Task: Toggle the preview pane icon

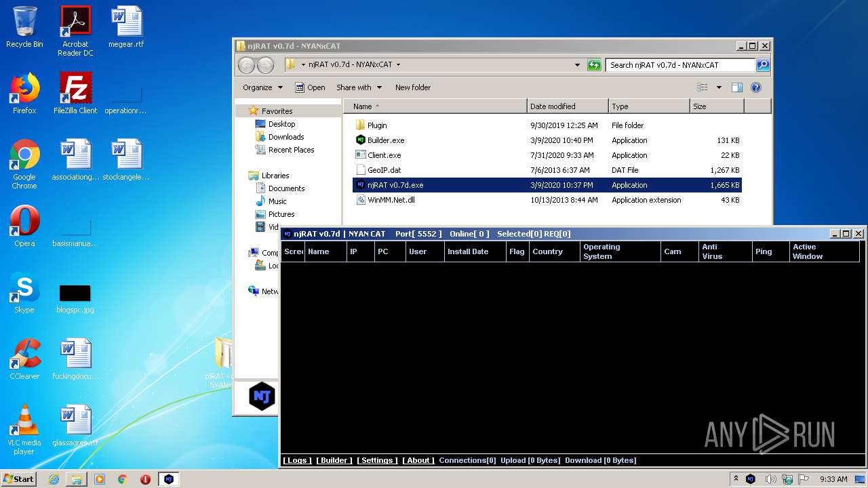Action: coord(737,87)
